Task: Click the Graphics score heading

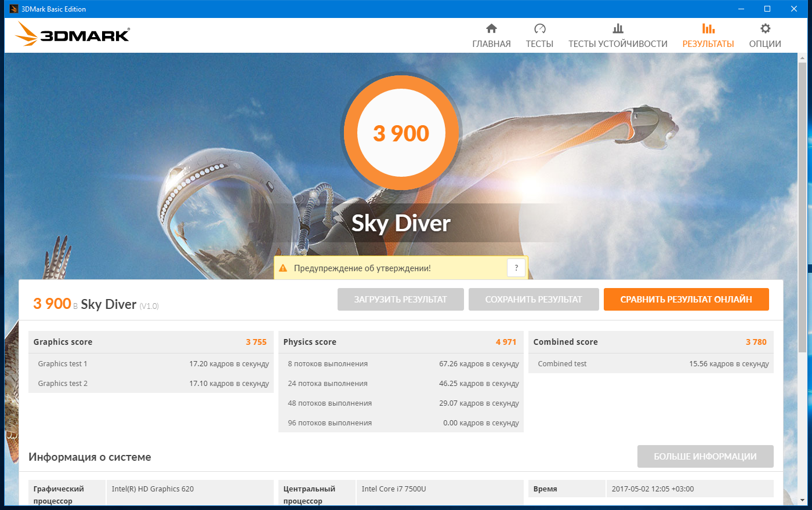Action: [x=63, y=342]
